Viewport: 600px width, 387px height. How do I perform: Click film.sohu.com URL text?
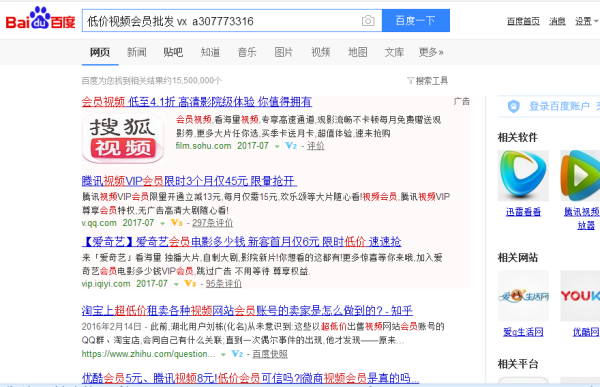click(203, 146)
